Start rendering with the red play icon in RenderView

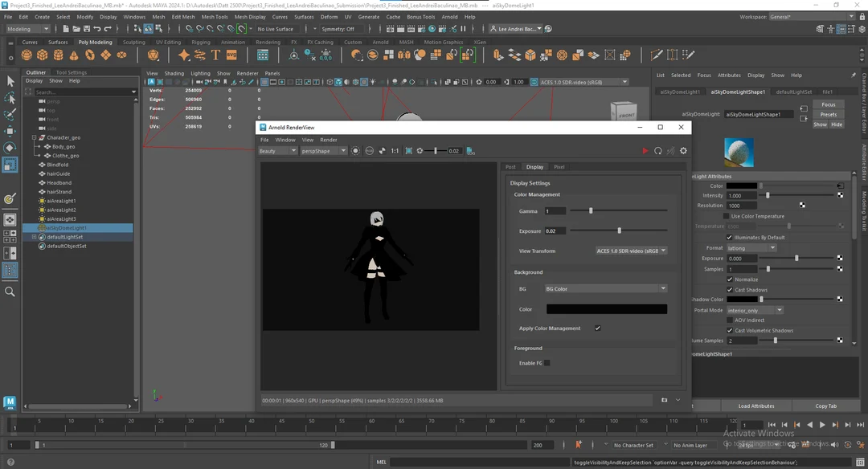point(645,150)
